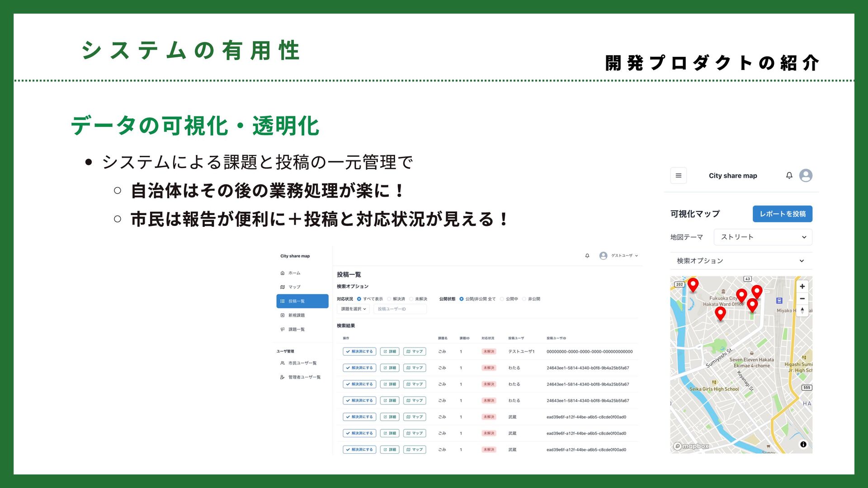Click the map info attribution icon
Viewport: 868px width, 488px height.
click(x=803, y=445)
